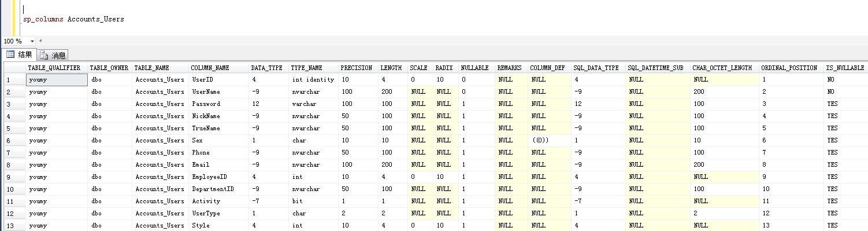
Task: Click the UserID column name cell
Action: click(218, 80)
